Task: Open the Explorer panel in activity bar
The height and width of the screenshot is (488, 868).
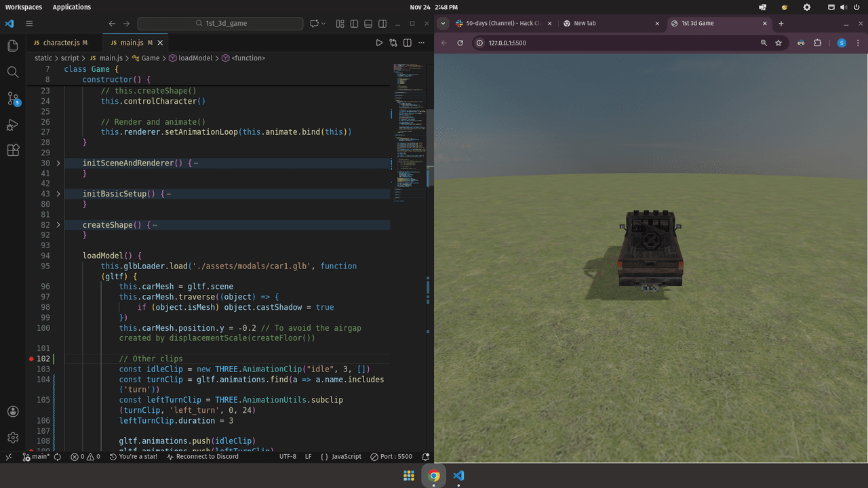Action: pos(13,46)
